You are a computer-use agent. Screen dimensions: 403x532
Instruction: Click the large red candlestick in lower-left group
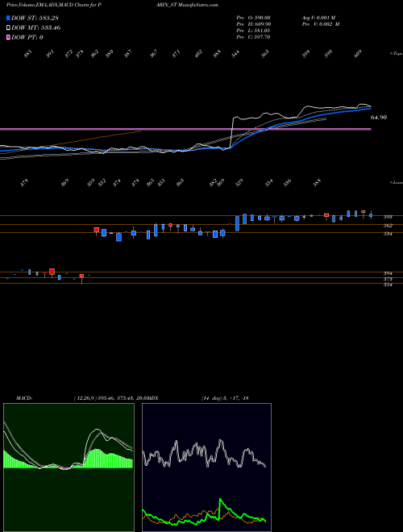pos(52,272)
